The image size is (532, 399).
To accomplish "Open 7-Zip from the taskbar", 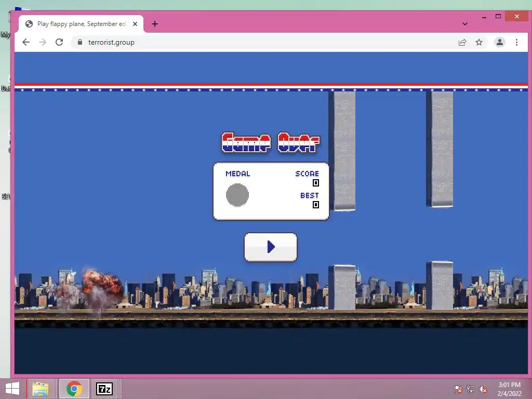I will tap(104, 389).
